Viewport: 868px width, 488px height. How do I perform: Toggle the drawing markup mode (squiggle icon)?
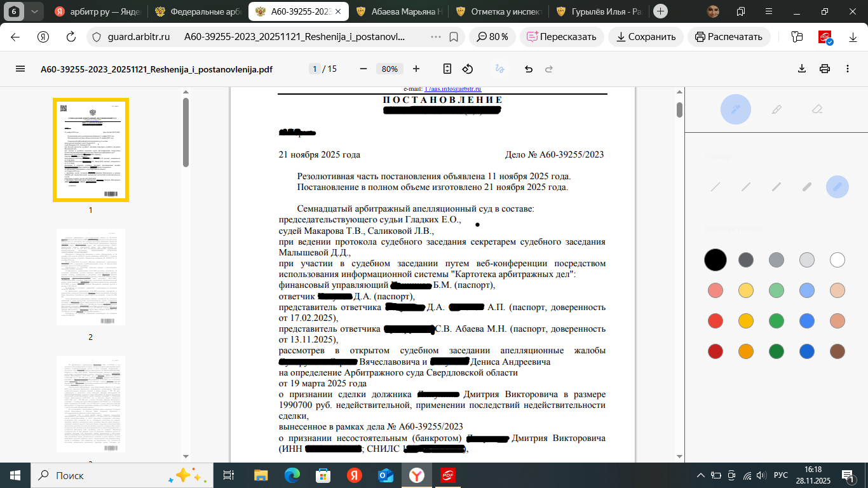click(x=500, y=69)
